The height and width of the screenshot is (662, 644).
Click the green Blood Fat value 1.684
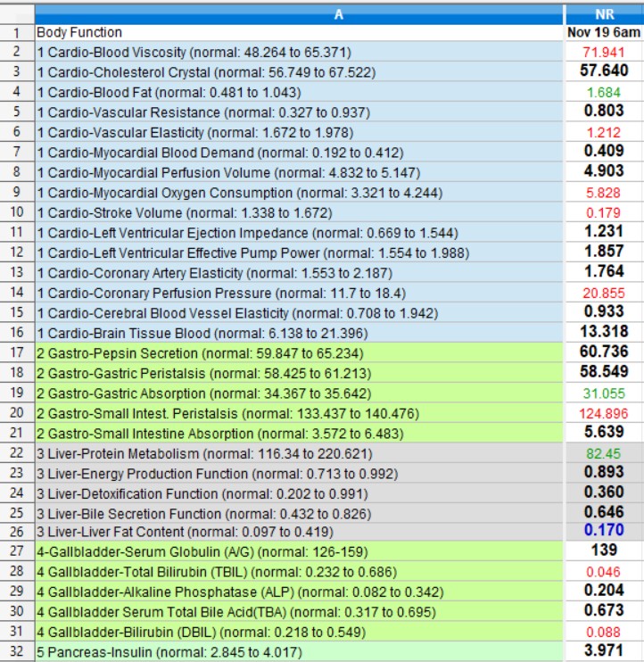(x=604, y=92)
